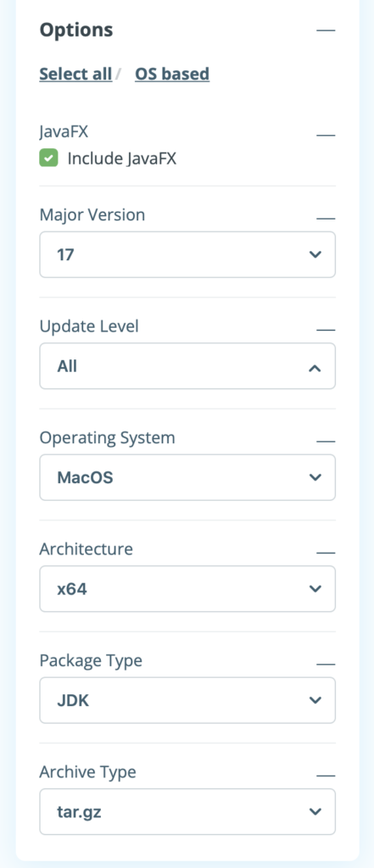Viewport: 374px width, 868px height.
Task: Click the chevron in Architecture dropdown
Action: tap(315, 588)
